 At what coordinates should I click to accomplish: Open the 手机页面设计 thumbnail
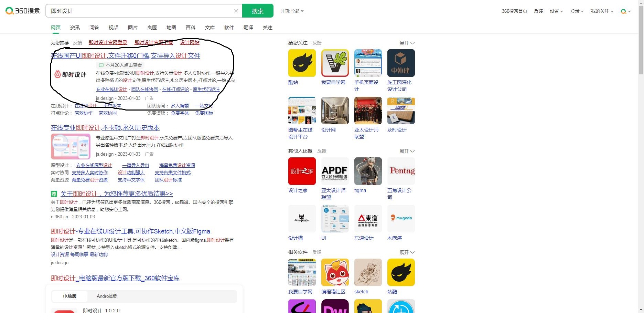[368, 63]
